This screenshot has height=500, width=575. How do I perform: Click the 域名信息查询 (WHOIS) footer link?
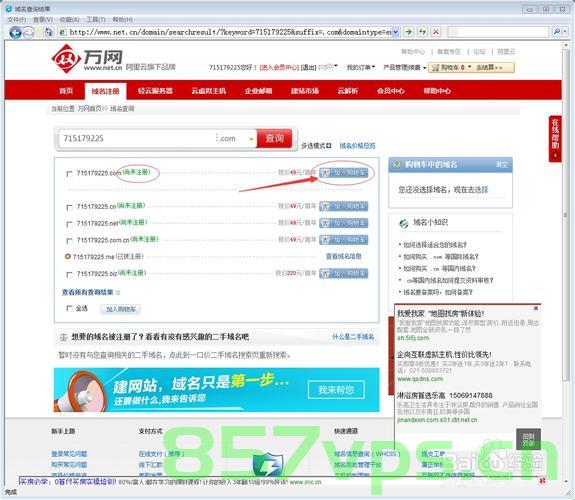(x=367, y=454)
